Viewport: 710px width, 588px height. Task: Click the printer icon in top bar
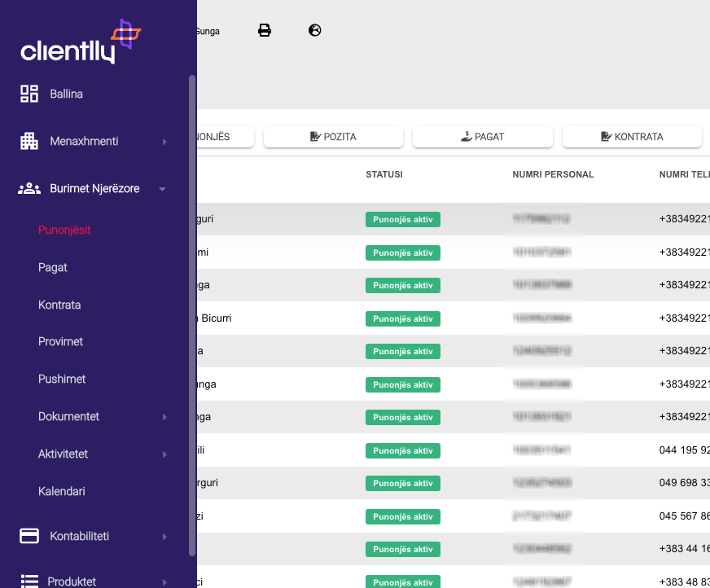[265, 31]
